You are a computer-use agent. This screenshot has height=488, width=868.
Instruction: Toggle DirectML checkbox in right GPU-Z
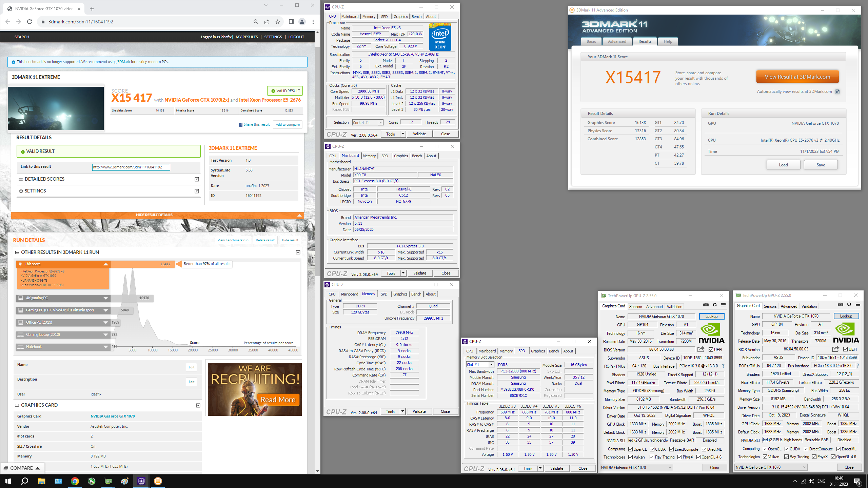pyautogui.click(x=839, y=449)
